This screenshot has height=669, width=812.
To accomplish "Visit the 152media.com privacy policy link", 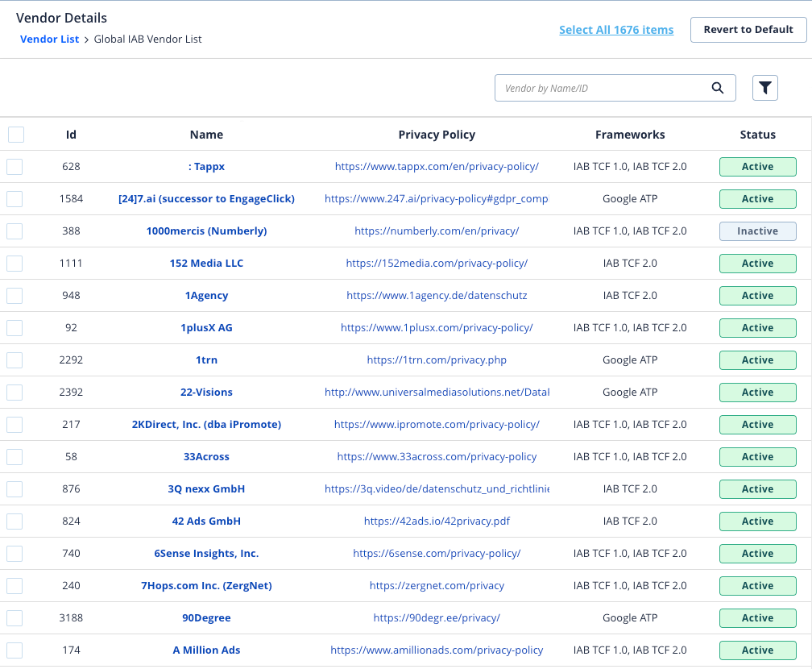I will (x=437, y=264).
